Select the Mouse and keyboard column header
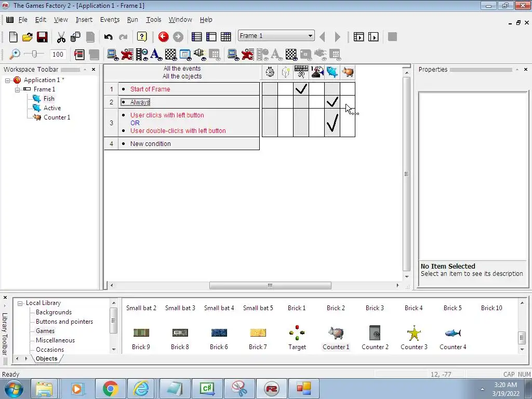532x399 pixels. pyautogui.click(x=301, y=72)
